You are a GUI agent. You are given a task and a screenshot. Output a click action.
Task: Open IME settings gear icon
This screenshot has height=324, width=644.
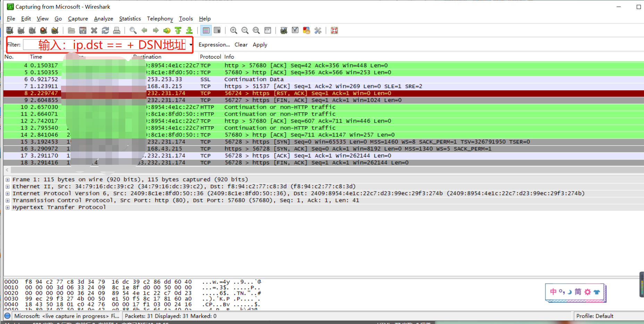[x=587, y=292]
